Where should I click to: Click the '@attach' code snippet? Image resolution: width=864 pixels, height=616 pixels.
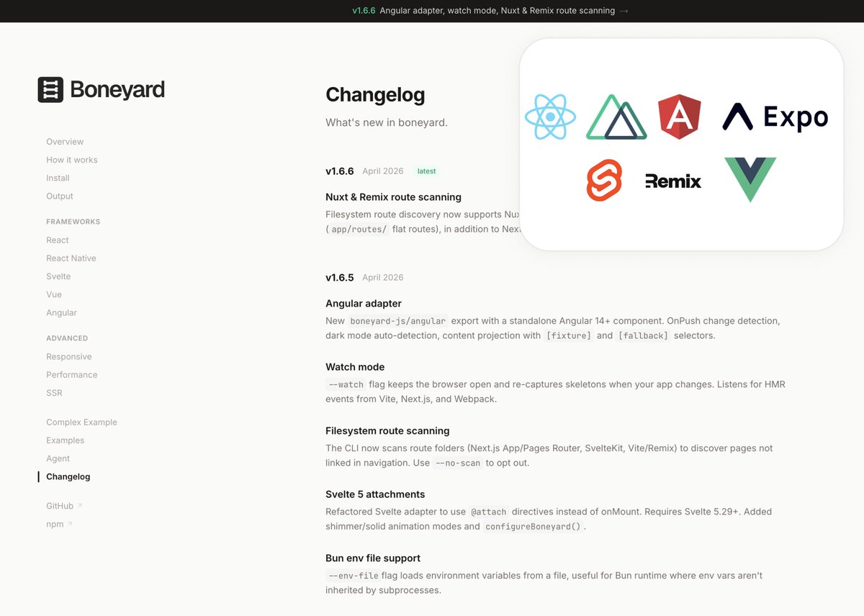point(489,512)
